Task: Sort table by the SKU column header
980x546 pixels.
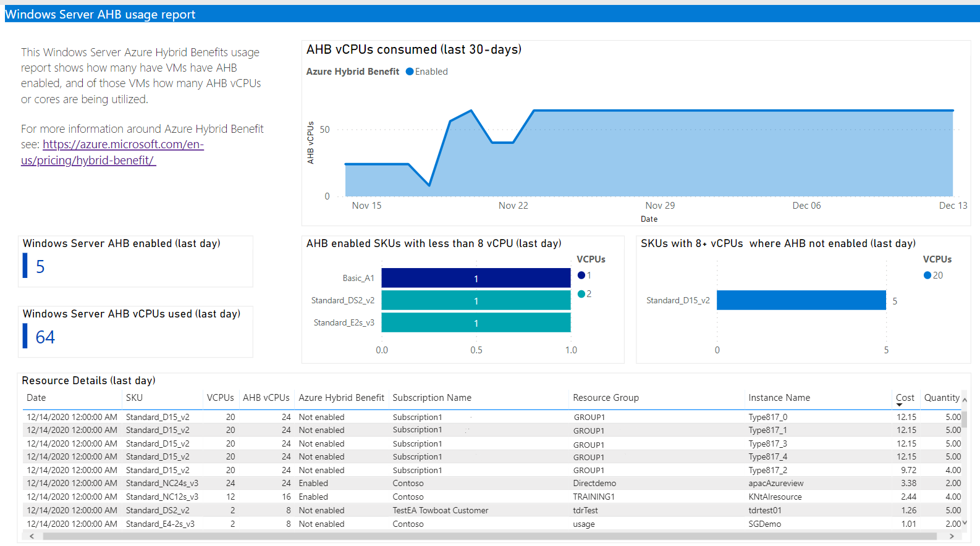Action: [134, 398]
